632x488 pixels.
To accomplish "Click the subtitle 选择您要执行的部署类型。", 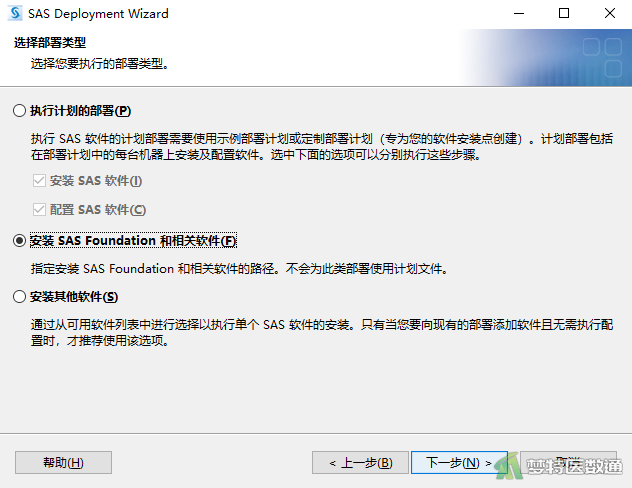I will tap(100, 63).
